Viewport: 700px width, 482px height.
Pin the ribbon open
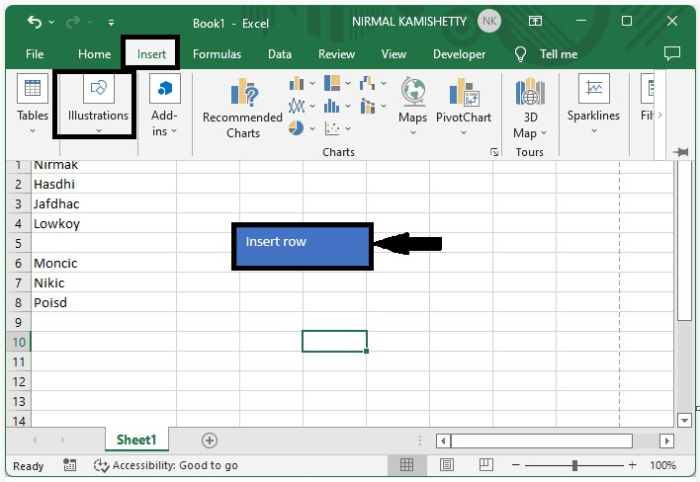click(681, 152)
